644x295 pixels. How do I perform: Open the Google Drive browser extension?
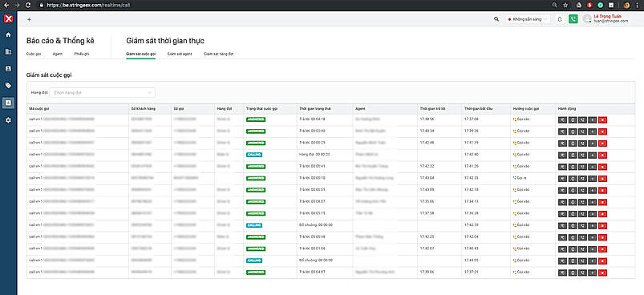(579, 5)
